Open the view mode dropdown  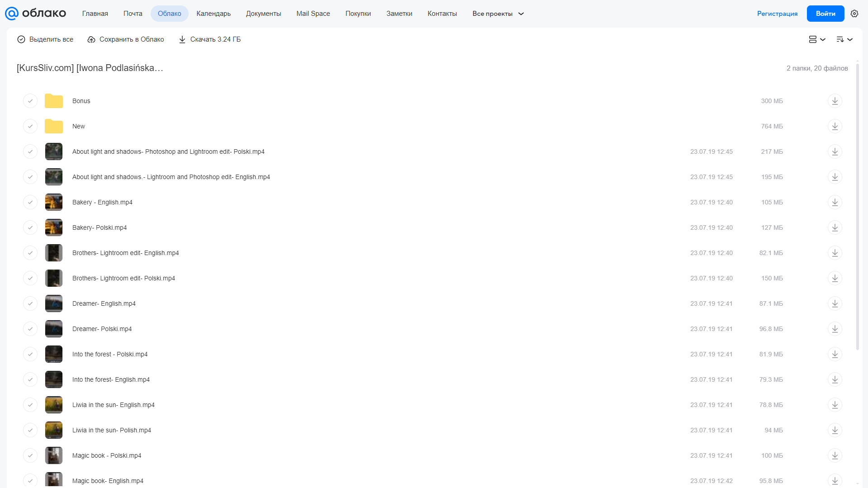pos(817,39)
